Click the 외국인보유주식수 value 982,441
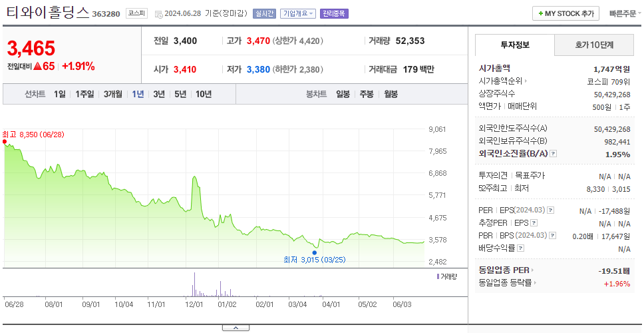Screen dimensions: 644x333 tap(617, 142)
